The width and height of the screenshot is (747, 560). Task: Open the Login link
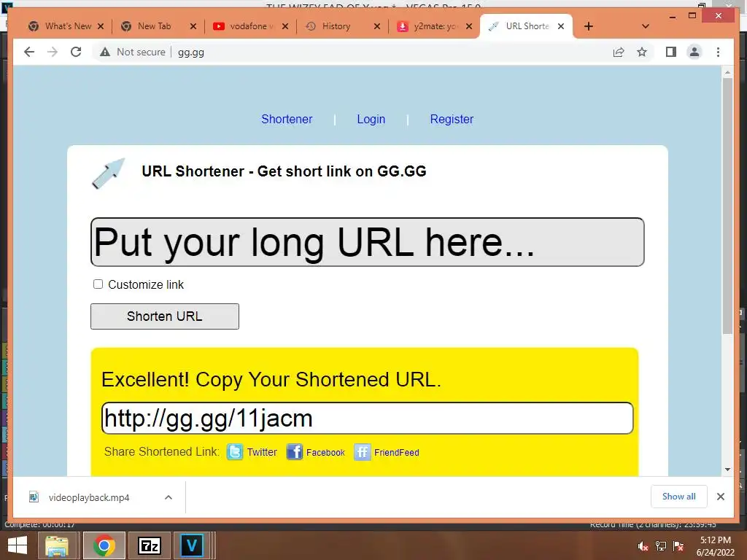coord(371,119)
